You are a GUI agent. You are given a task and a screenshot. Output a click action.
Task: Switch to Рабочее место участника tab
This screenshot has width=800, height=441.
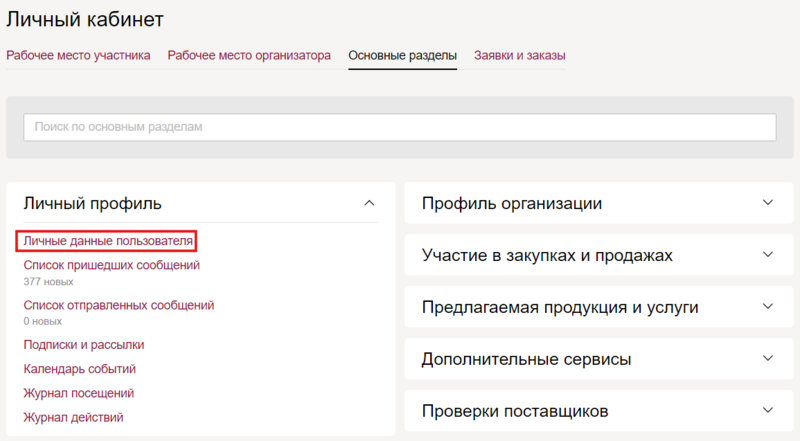point(79,55)
